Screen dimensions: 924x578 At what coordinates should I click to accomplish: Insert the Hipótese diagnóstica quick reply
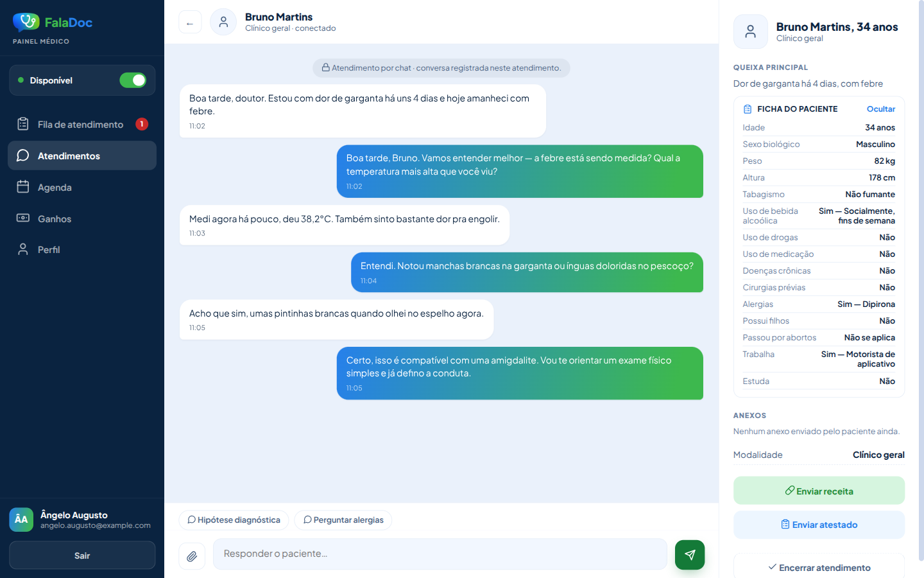coord(234,520)
